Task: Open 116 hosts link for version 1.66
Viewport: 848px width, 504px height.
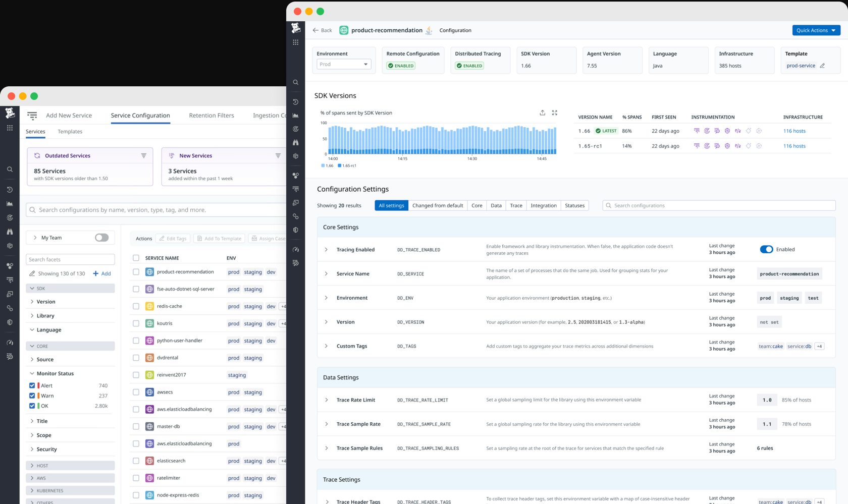Action: 794,131
